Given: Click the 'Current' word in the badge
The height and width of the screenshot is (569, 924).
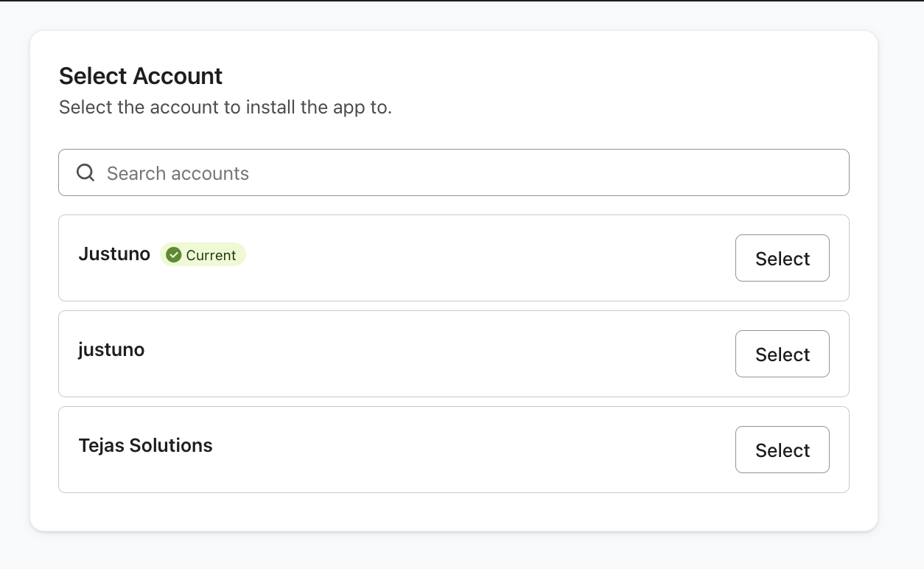Looking at the screenshot, I should click(x=211, y=256).
